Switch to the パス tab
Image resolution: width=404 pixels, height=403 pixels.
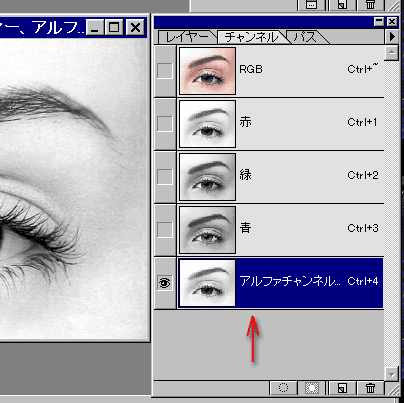(x=305, y=37)
